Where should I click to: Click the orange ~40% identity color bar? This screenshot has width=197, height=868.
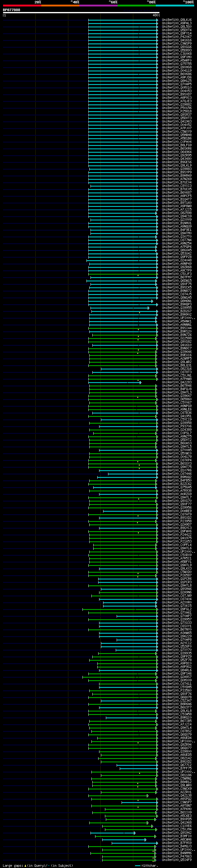click(x=60, y=6)
